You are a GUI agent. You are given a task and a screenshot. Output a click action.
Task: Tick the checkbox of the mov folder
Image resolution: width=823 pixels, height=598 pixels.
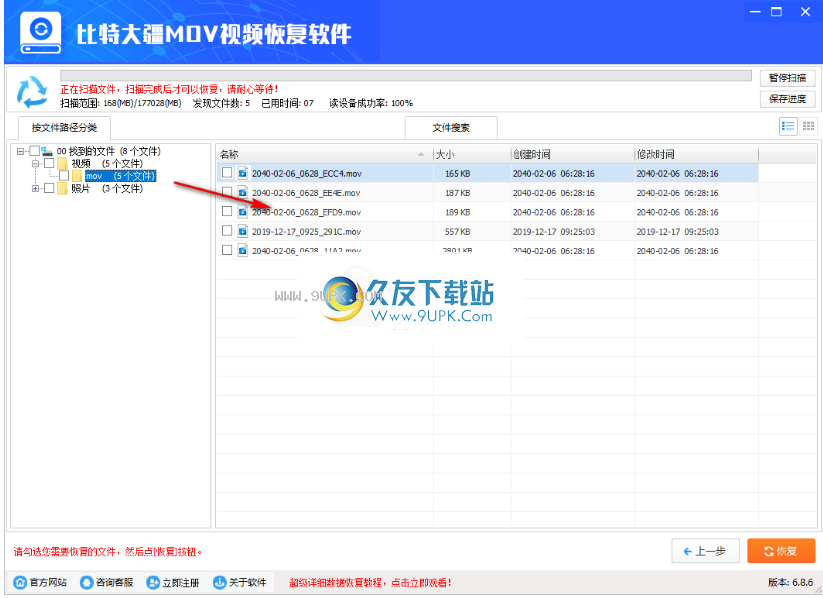[x=64, y=176]
